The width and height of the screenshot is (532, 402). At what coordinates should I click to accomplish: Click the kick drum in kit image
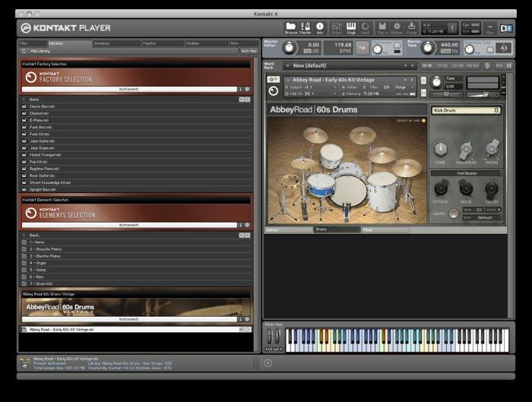[x=348, y=191]
